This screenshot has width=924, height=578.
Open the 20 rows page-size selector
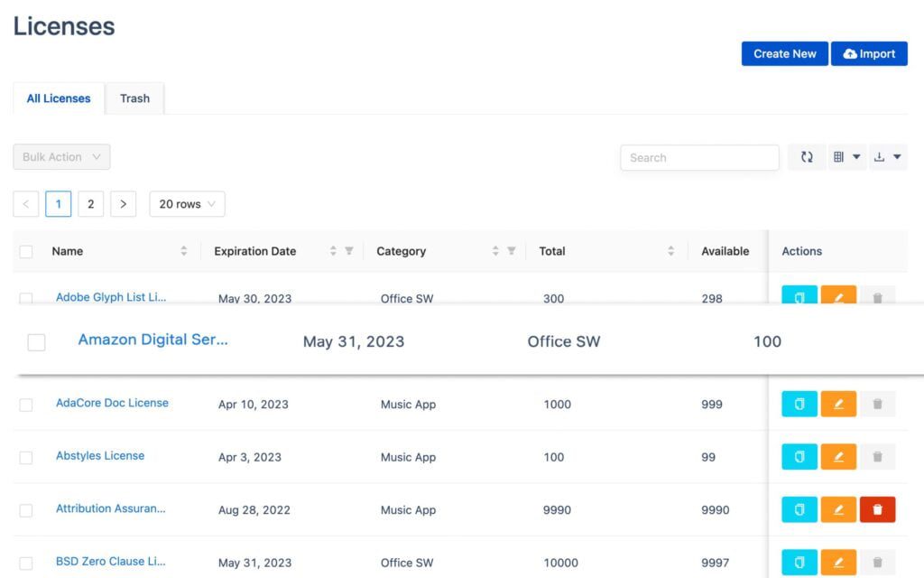point(186,203)
